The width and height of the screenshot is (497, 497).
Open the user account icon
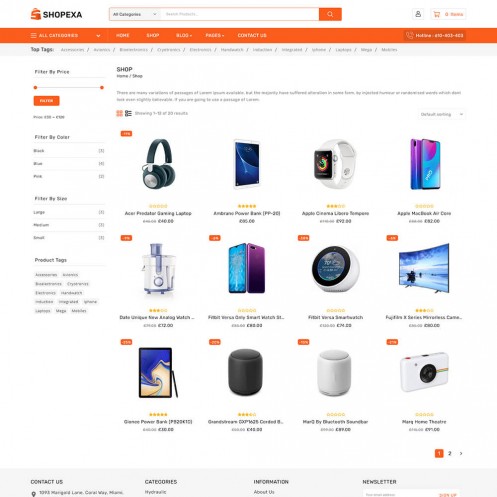[418, 14]
